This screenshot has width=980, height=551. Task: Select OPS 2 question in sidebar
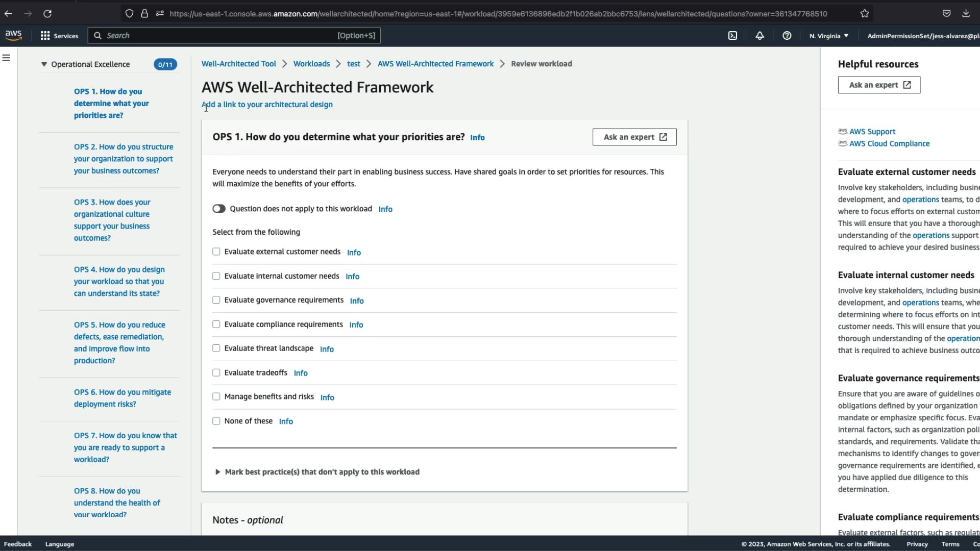(x=123, y=159)
